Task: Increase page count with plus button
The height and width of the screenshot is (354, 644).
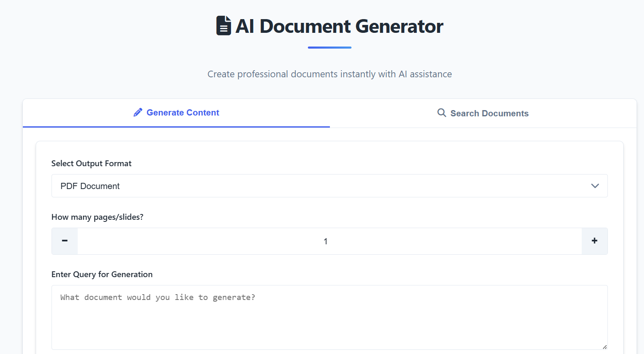Action: click(594, 241)
